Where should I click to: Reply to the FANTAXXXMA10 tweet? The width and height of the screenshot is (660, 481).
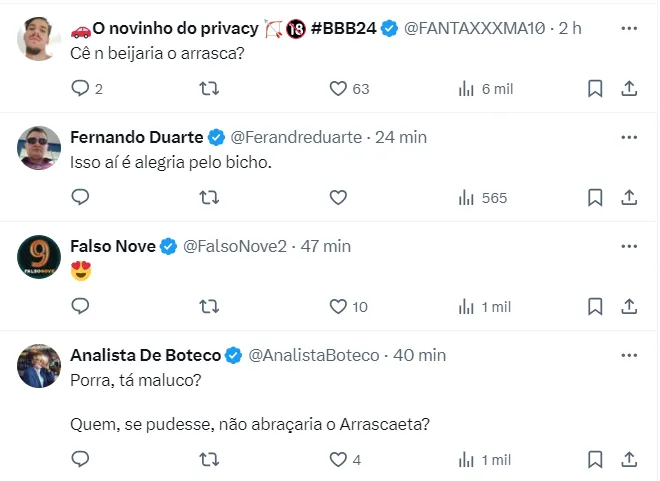tap(81, 89)
